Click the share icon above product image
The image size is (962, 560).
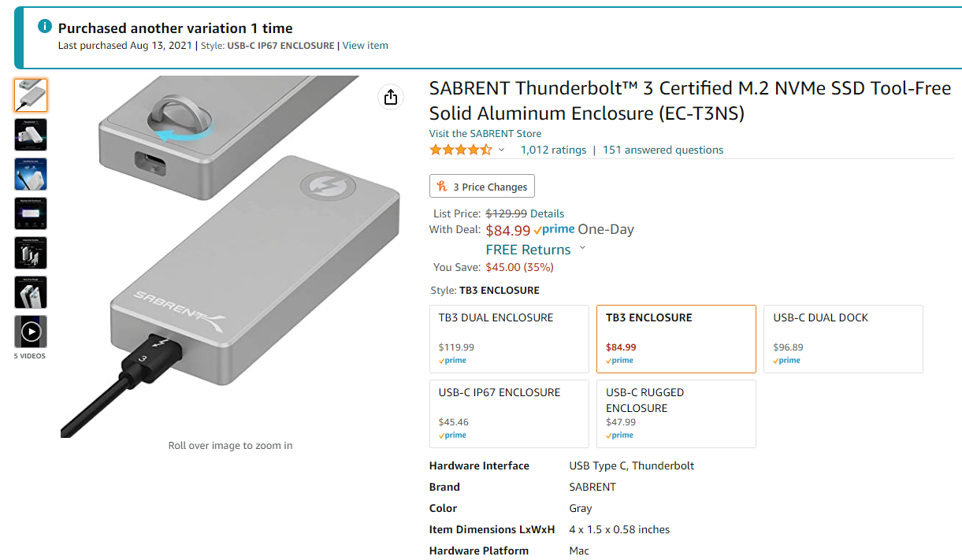click(x=391, y=97)
